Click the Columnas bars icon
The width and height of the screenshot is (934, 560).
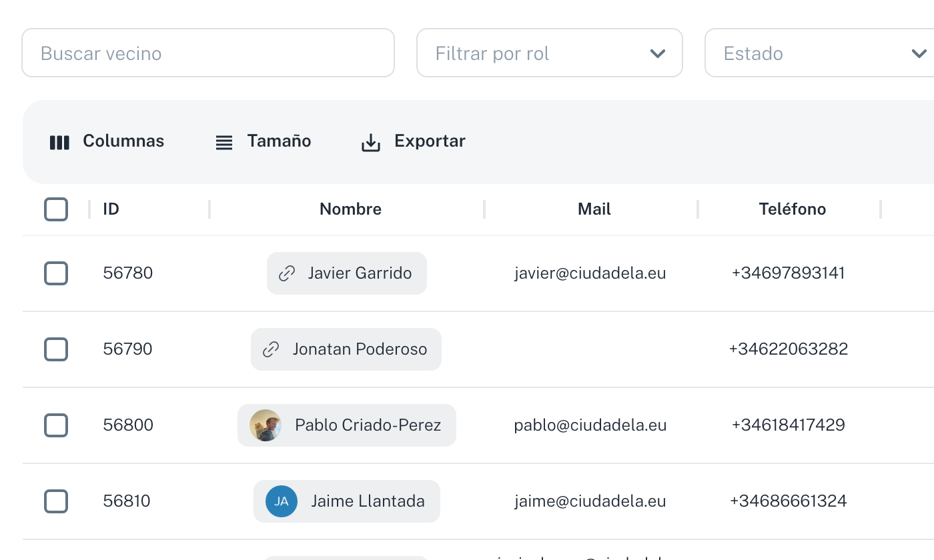(59, 143)
